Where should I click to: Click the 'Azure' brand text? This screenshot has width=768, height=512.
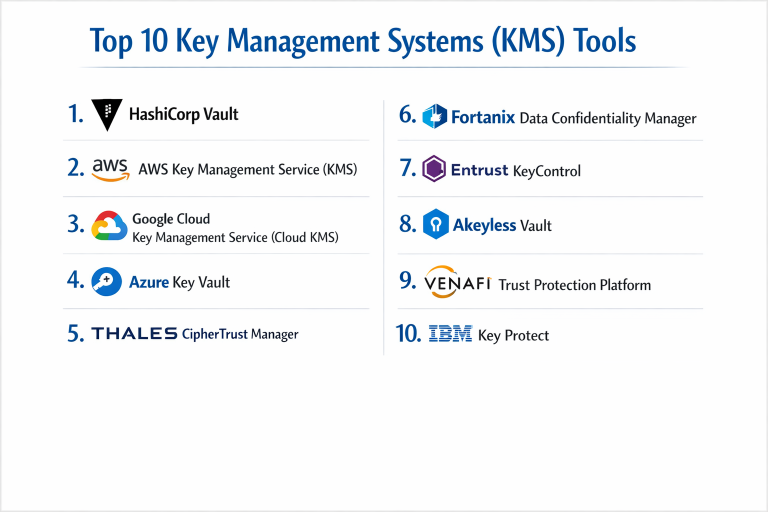click(149, 282)
